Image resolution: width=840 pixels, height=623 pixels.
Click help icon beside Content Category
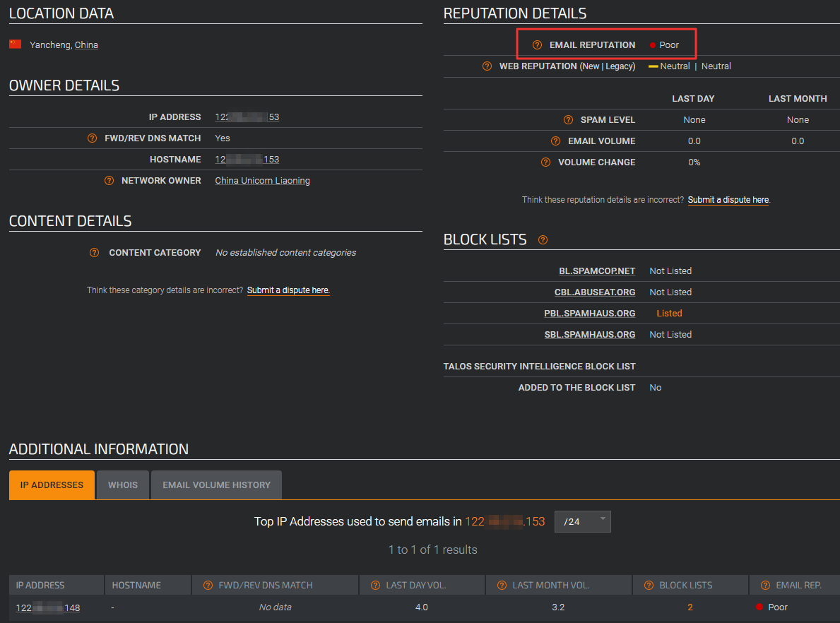(94, 253)
